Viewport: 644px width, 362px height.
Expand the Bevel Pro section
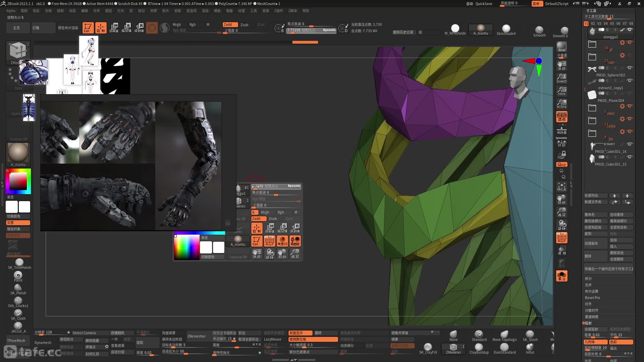592,298
